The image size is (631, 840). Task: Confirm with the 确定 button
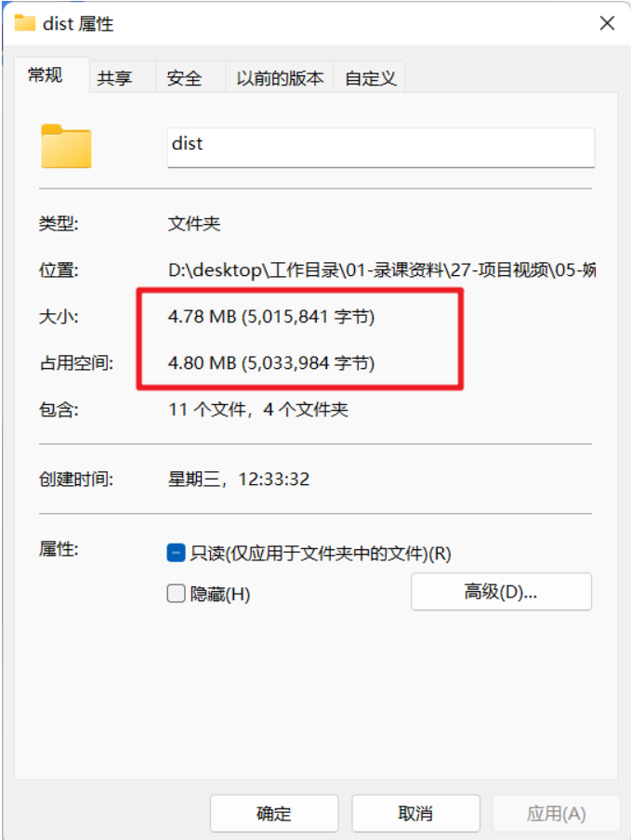274,814
